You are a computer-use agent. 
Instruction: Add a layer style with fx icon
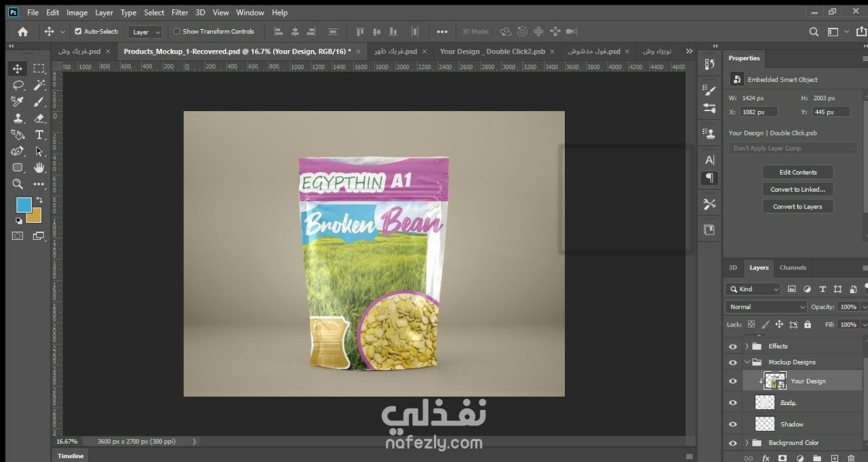[766, 459]
